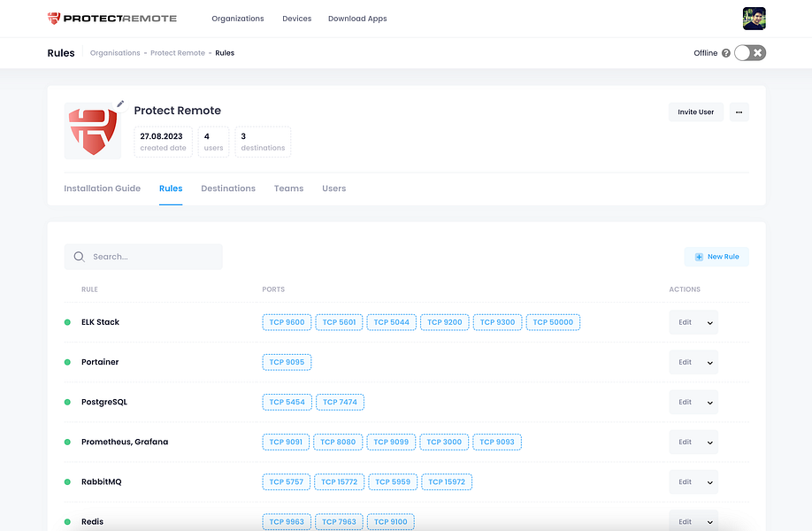Click the TCP 3000 port tag
Viewport: 812px width, 531px height.
pyautogui.click(x=444, y=442)
